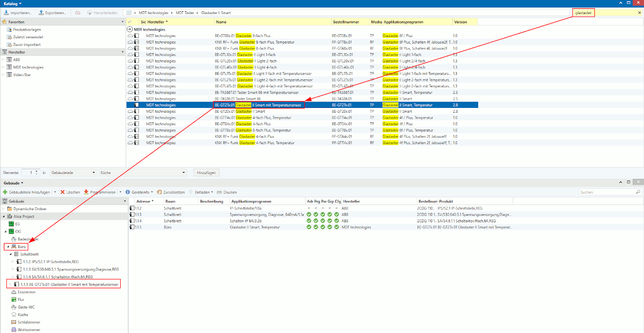Sort by Name column header
The width and height of the screenshot is (644, 333).
[x=273, y=22]
